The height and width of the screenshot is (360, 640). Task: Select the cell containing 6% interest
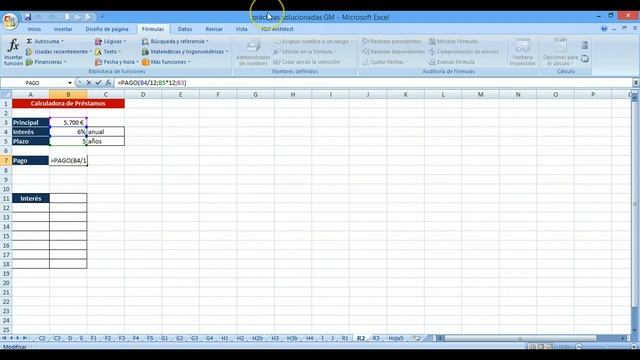click(68, 132)
